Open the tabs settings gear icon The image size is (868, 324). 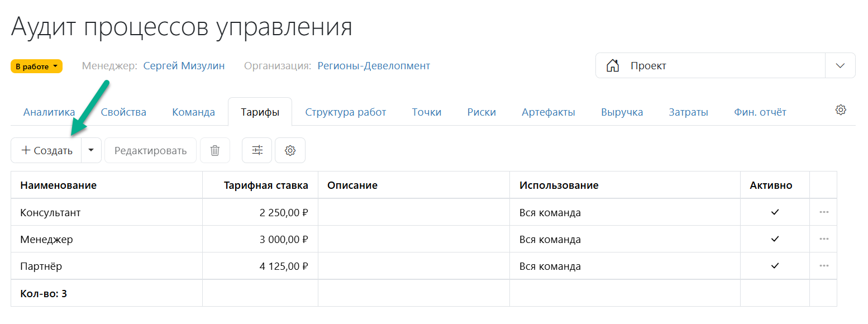(841, 109)
